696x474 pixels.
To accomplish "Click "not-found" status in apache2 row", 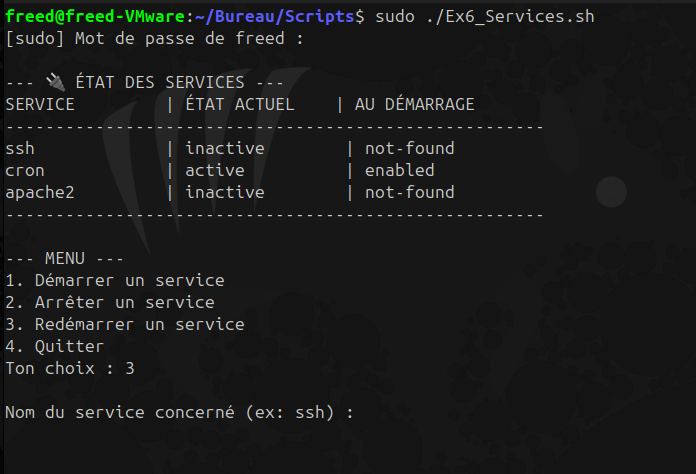I will pyautogui.click(x=409, y=192).
